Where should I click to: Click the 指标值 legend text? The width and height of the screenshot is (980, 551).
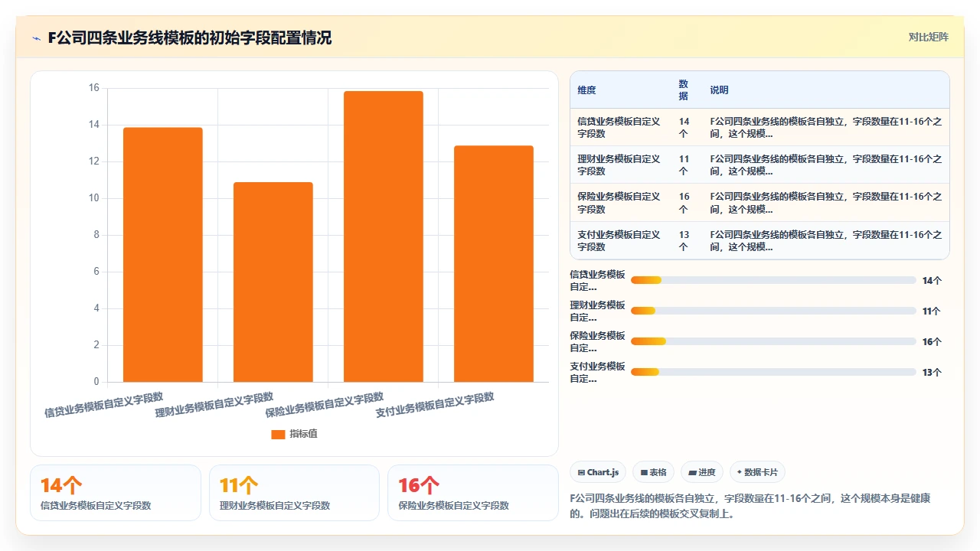[303, 434]
